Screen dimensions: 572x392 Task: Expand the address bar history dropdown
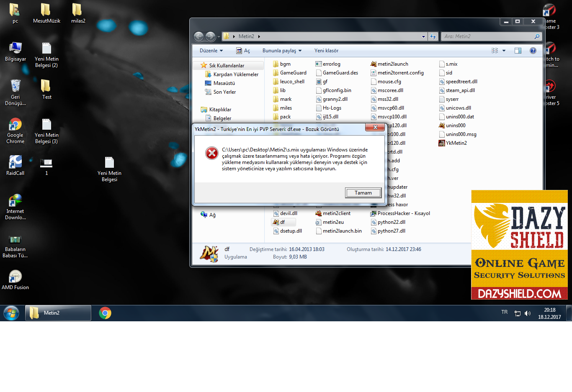coord(423,36)
